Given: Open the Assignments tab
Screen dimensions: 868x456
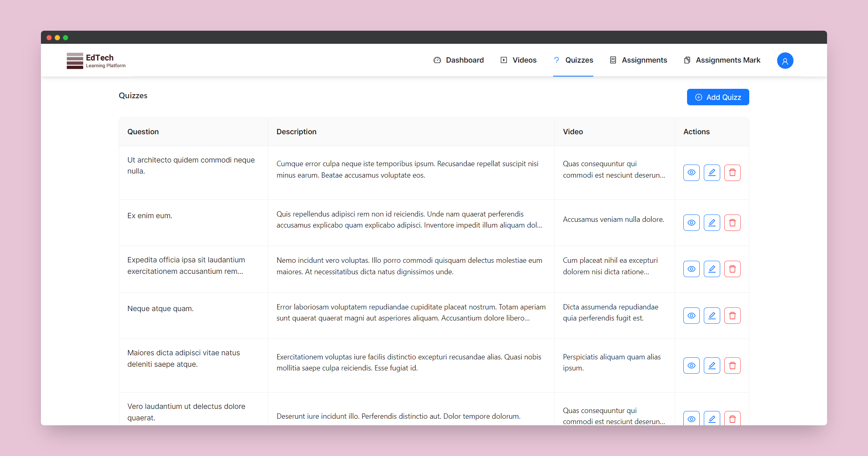Looking at the screenshot, I should pyautogui.click(x=638, y=60).
